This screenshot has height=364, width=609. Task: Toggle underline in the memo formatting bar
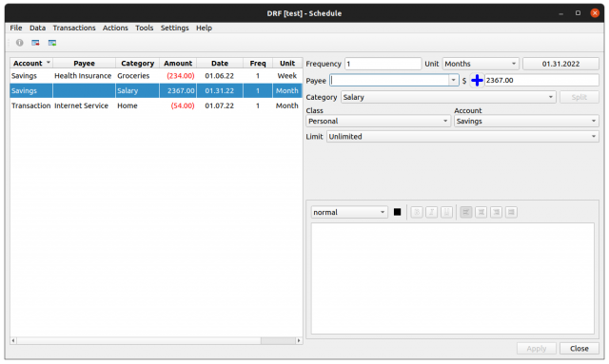pyautogui.click(x=446, y=212)
